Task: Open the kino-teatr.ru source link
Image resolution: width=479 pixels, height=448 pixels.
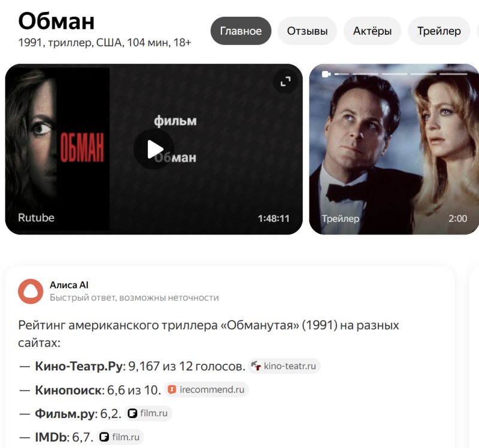Action: tap(284, 365)
